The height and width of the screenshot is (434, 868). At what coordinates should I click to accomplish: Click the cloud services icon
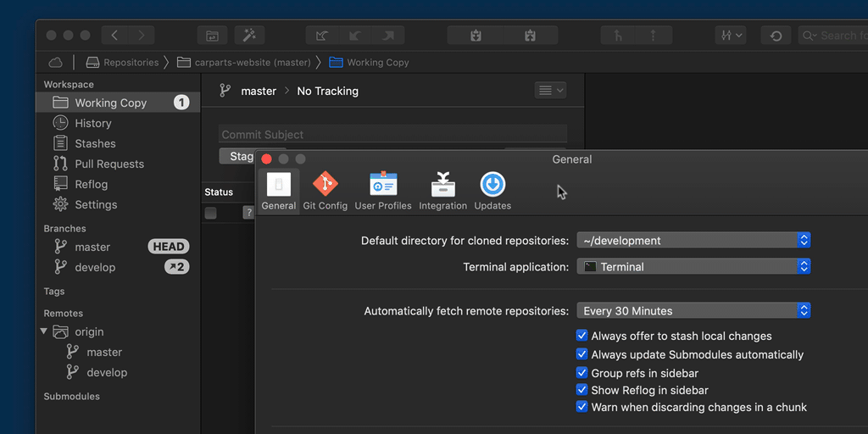click(56, 62)
